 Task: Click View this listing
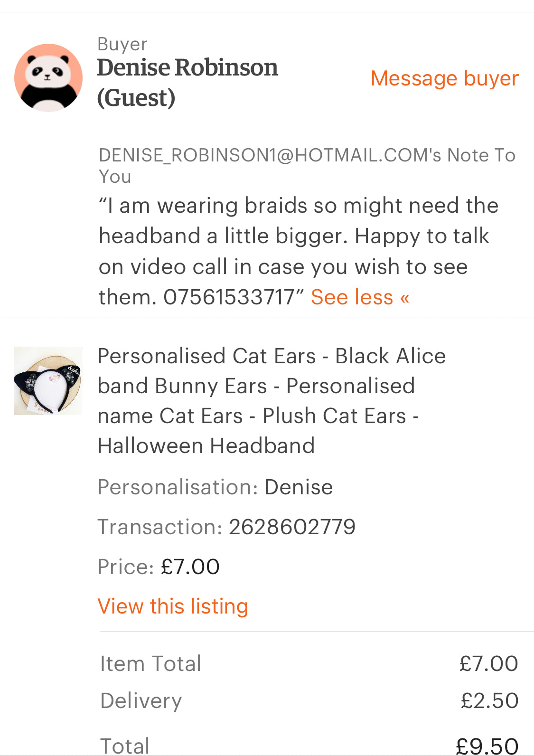173,606
